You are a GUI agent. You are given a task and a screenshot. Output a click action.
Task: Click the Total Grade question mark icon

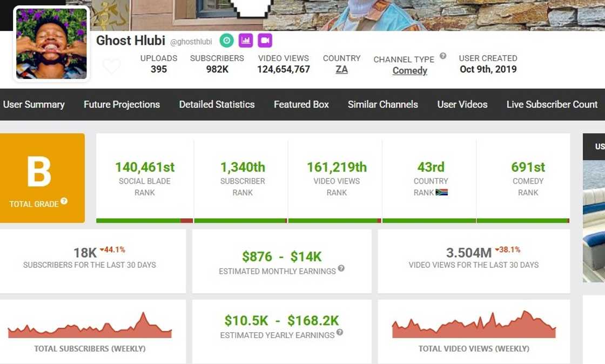(64, 201)
